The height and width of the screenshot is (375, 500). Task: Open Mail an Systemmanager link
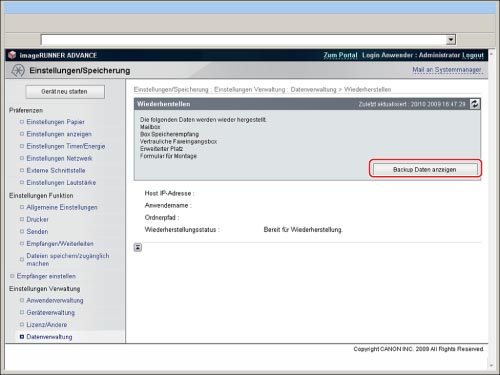[x=447, y=70]
